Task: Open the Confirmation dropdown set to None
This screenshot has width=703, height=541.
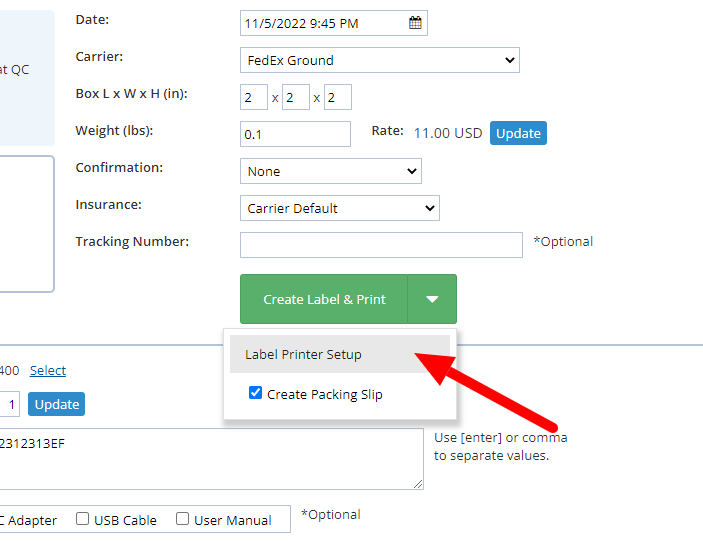Action: click(330, 171)
